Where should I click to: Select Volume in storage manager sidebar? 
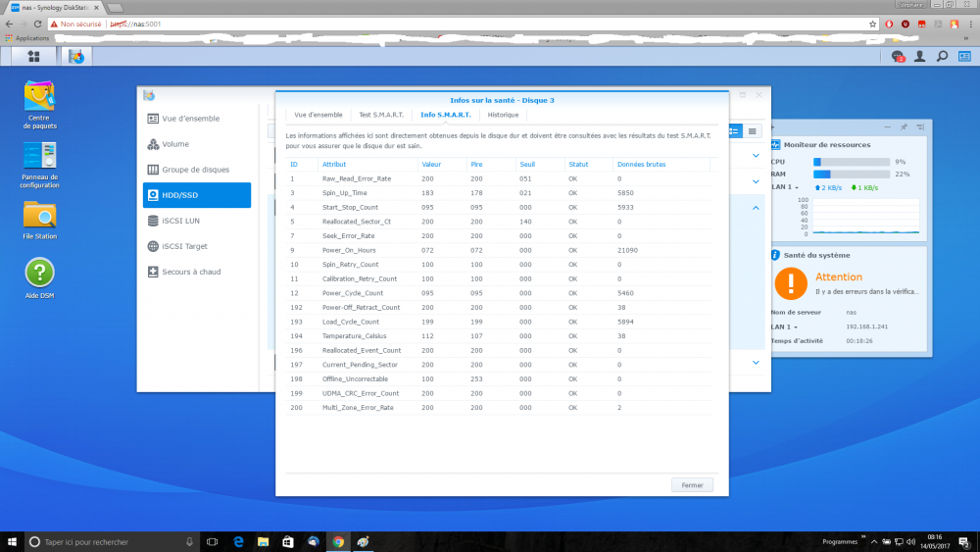175,144
